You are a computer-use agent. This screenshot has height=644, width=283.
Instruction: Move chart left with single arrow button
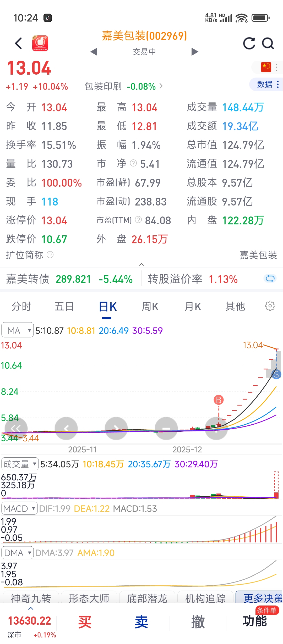click(x=66, y=428)
